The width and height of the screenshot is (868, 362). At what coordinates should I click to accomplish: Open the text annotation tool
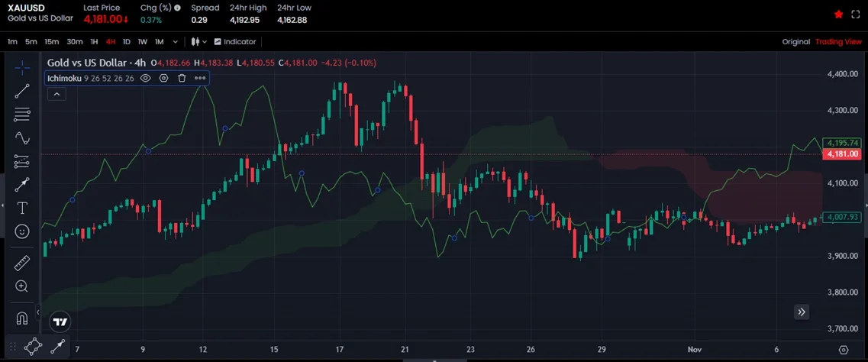[x=22, y=208]
